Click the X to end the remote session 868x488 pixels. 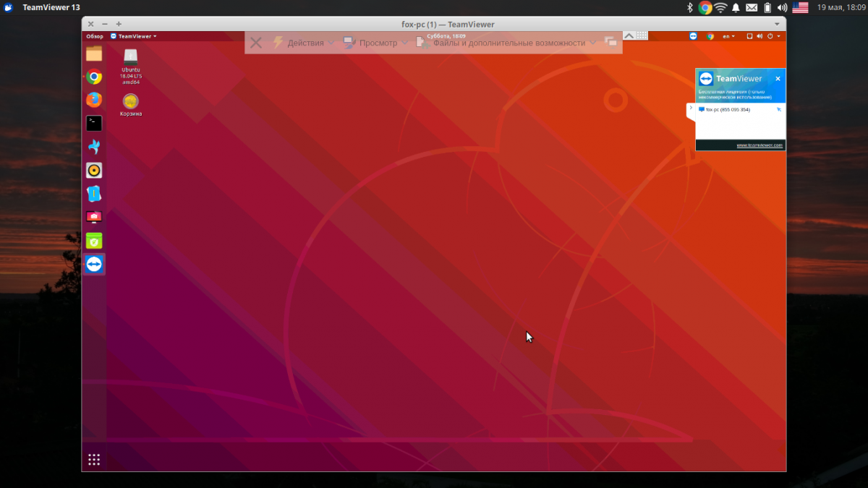256,43
